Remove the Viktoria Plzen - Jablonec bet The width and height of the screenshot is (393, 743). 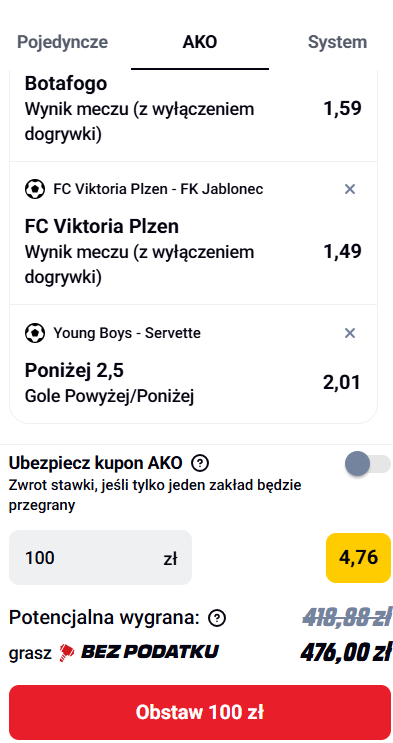[349, 190]
